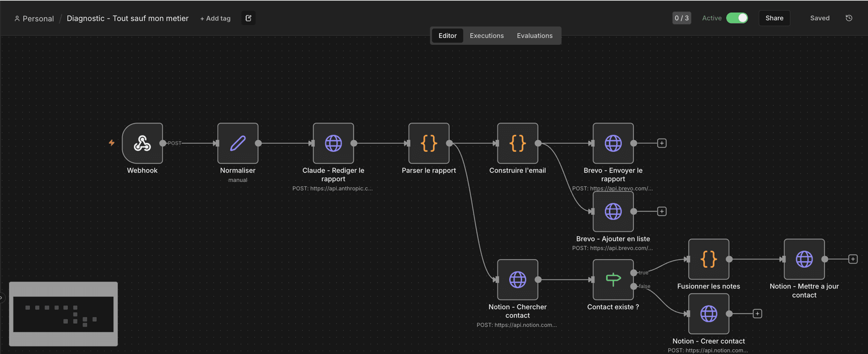Open Brevo - Envoyer le rapport node

613,143
